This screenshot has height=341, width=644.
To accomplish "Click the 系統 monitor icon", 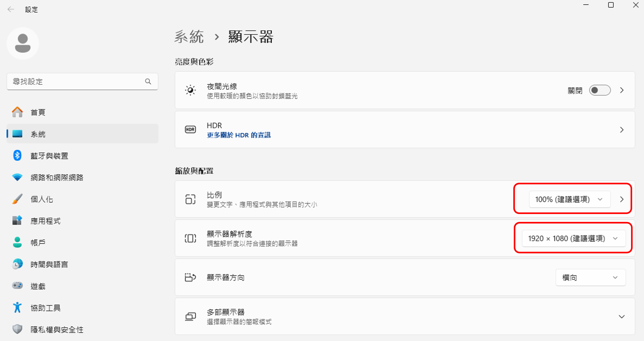I will pyautogui.click(x=17, y=134).
